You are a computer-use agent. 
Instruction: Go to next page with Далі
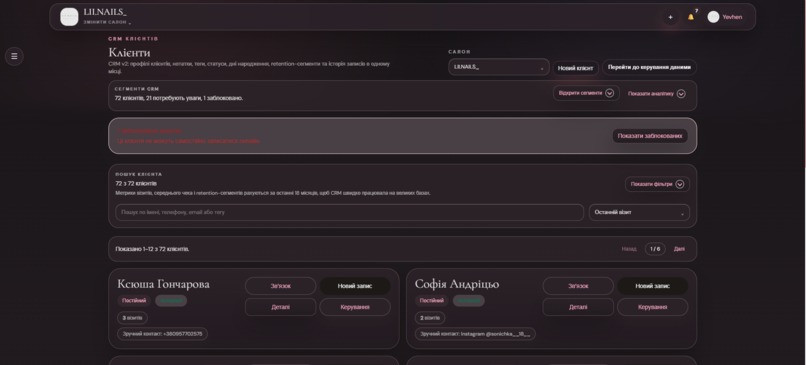[x=679, y=249]
